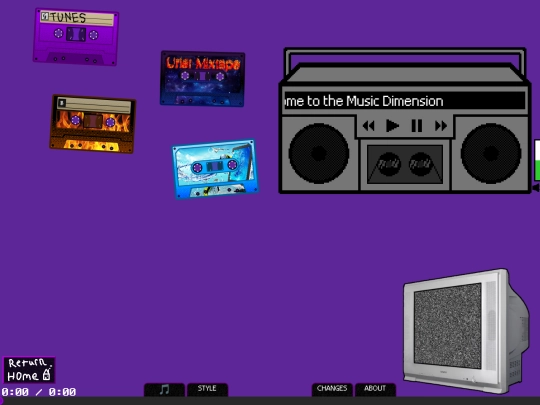
Task: Select the purple TUNES cassette tape
Action: coord(76,37)
